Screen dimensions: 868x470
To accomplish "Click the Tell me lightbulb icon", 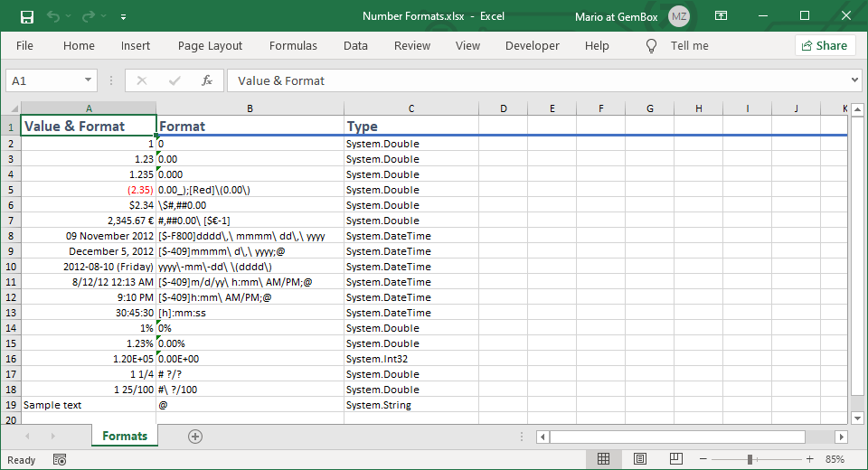I will [651, 45].
